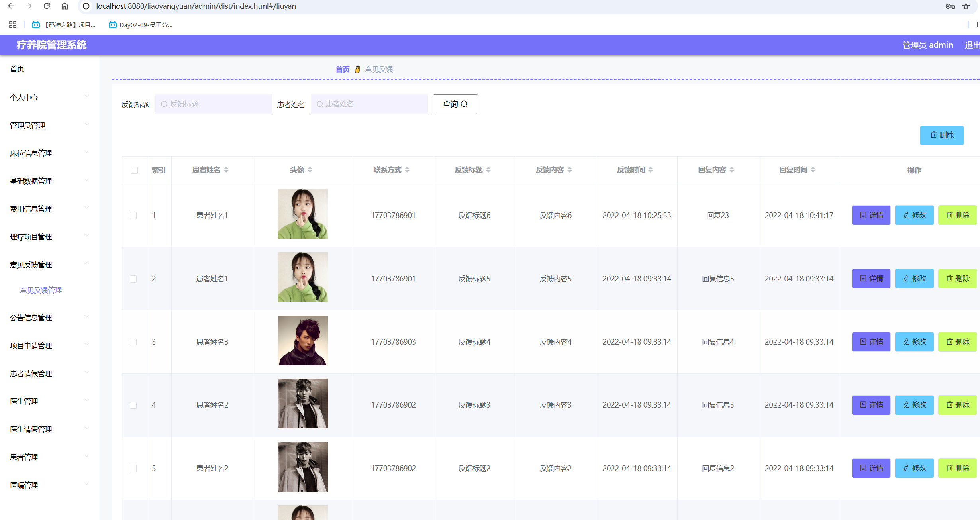Click 修改 for 反馈标题5 row

[x=914, y=279]
